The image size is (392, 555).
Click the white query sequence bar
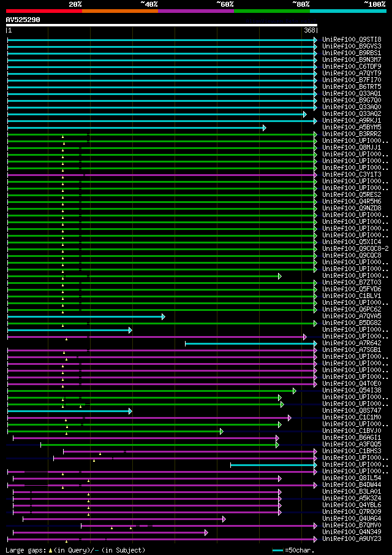pos(162,25)
